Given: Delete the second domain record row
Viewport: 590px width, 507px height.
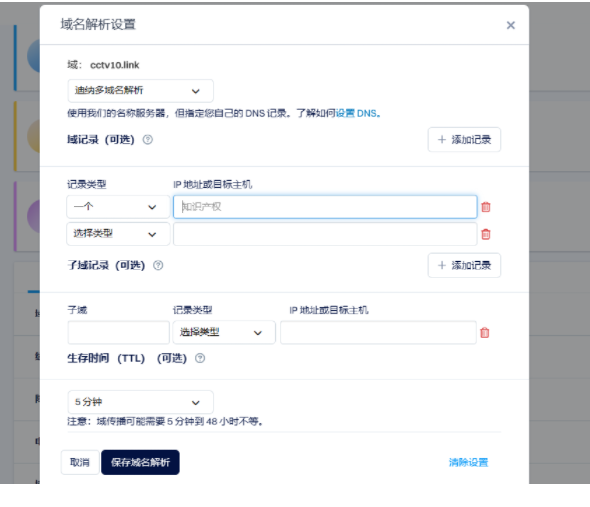Looking at the screenshot, I should coord(485,234).
